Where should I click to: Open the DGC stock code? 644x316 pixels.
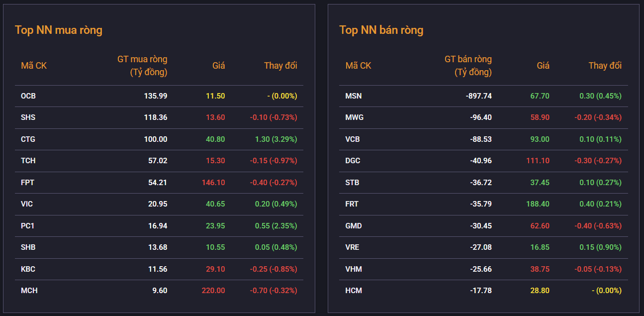click(353, 161)
